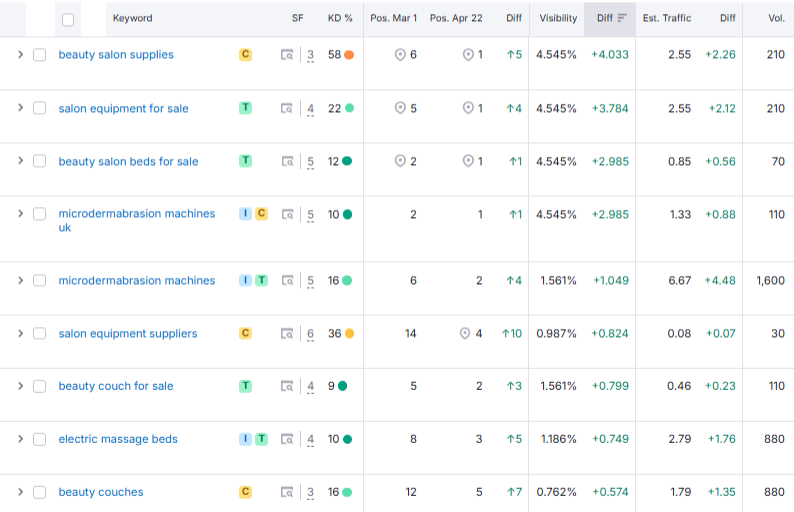This screenshot has height=512, width=794.
Task: Click Commercial intent badge for microdermabrasion machines uk
Action: (x=261, y=214)
